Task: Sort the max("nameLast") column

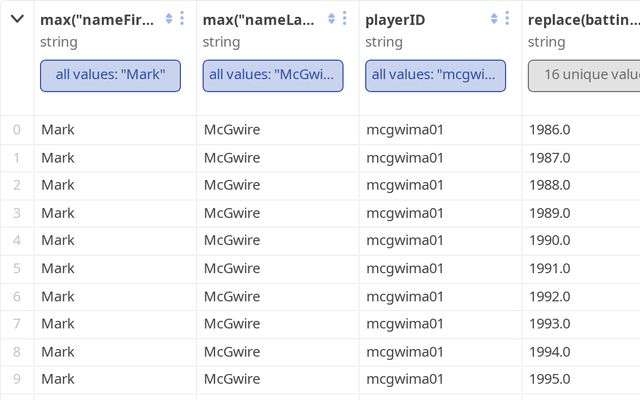Action: (331, 19)
